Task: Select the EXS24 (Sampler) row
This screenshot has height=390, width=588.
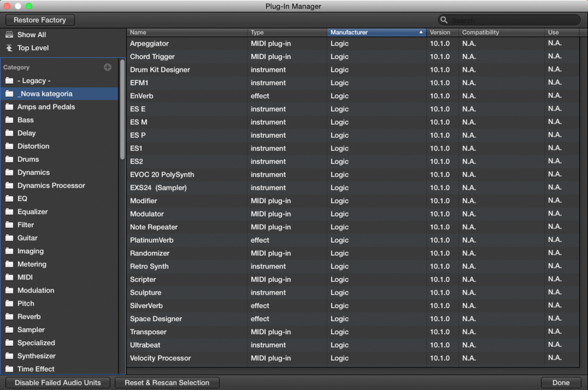Action: [353, 188]
